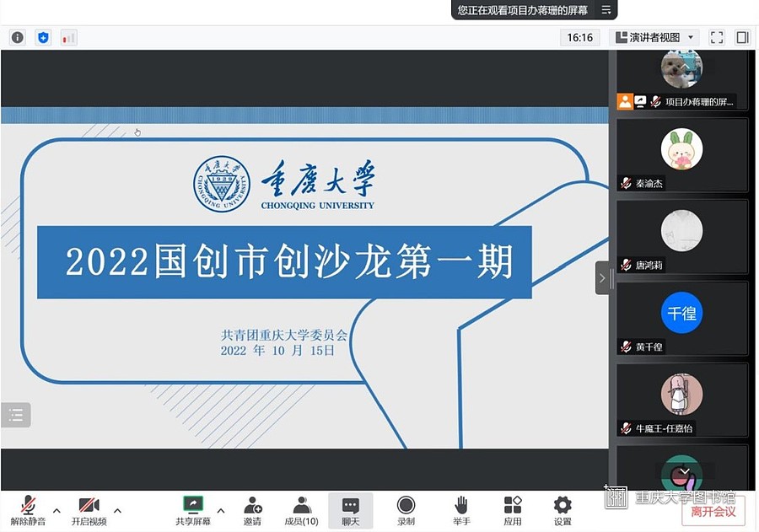Open the 应用 apps menu
Screen dimensions: 759x532
pyautogui.click(x=513, y=511)
